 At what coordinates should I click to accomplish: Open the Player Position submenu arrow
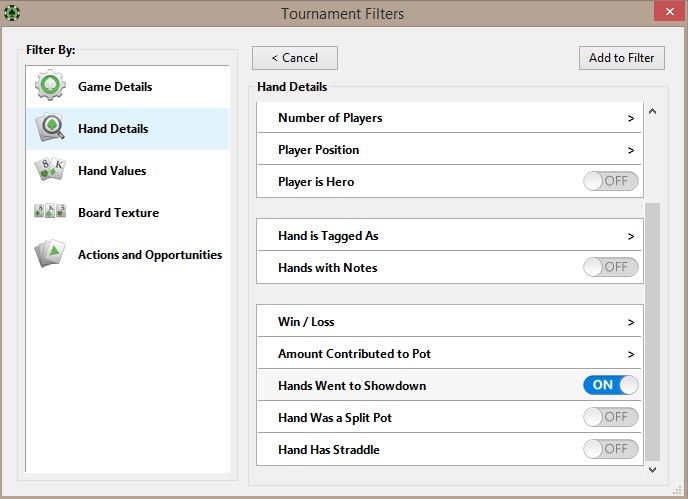click(x=631, y=150)
